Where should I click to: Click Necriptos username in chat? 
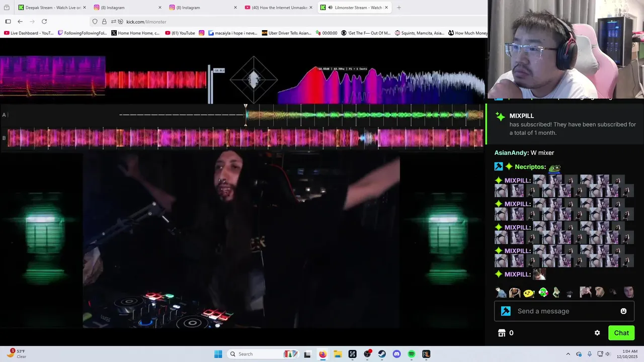(528, 167)
